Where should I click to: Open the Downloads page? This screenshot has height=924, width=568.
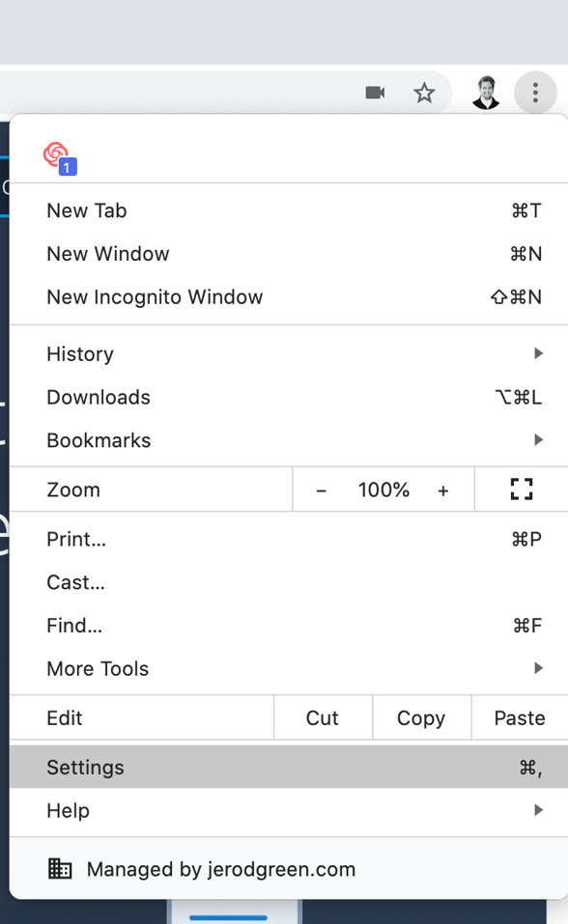[x=98, y=397]
